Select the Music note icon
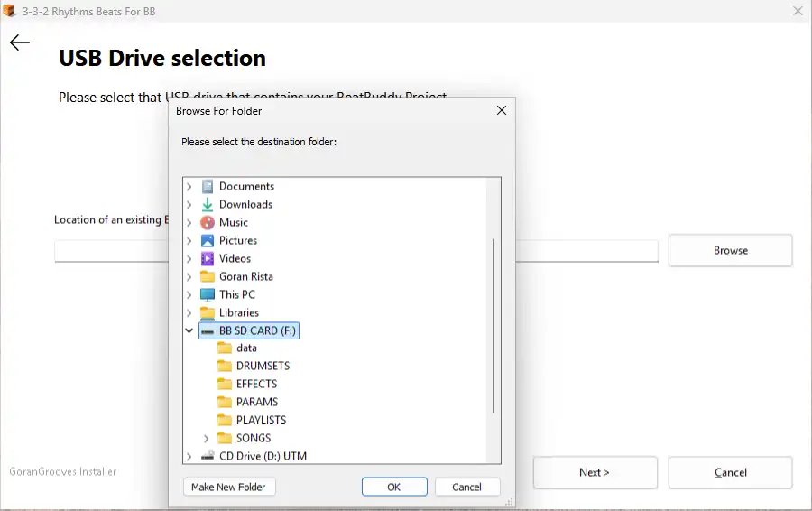The width and height of the screenshot is (812, 511). [208, 222]
